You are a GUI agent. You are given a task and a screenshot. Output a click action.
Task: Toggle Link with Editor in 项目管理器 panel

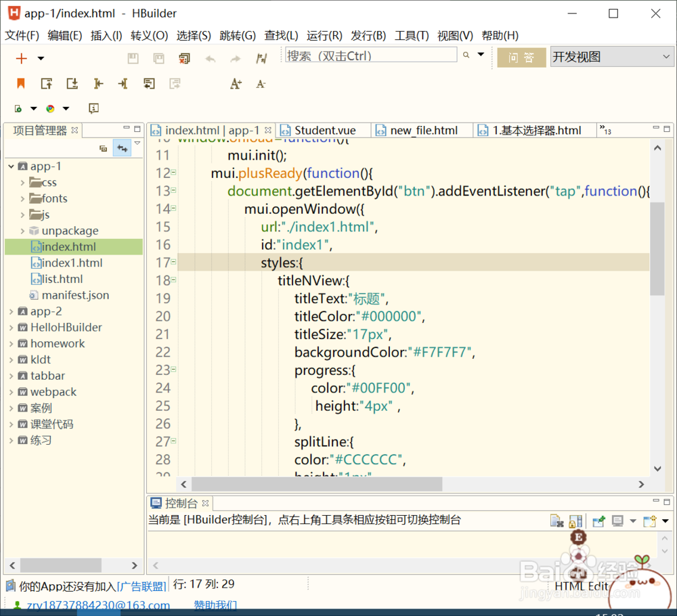click(122, 148)
